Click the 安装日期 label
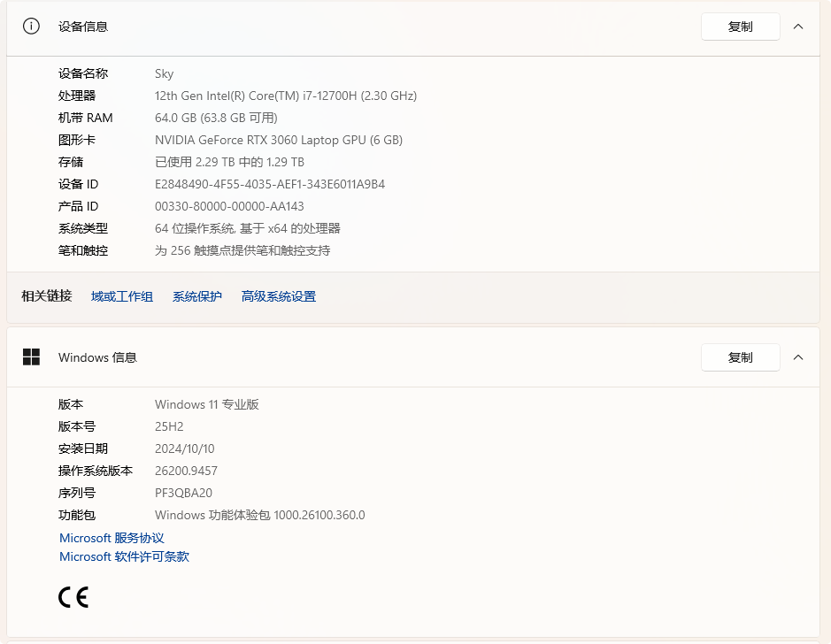 (83, 449)
